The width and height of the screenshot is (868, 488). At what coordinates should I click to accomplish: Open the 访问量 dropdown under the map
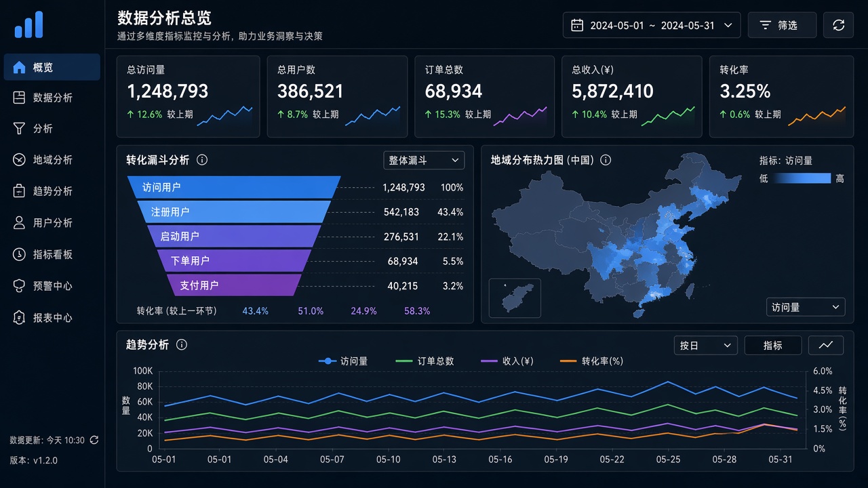(x=806, y=307)
